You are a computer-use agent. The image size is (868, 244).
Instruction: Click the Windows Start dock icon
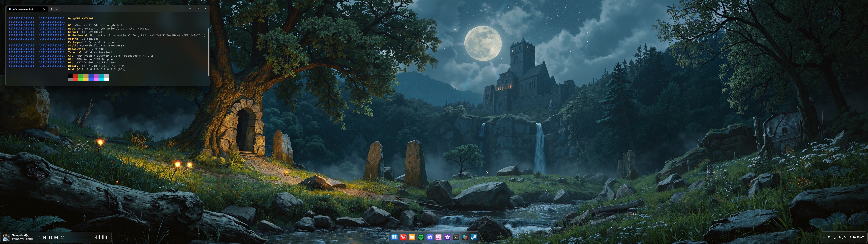click(394, 237)
